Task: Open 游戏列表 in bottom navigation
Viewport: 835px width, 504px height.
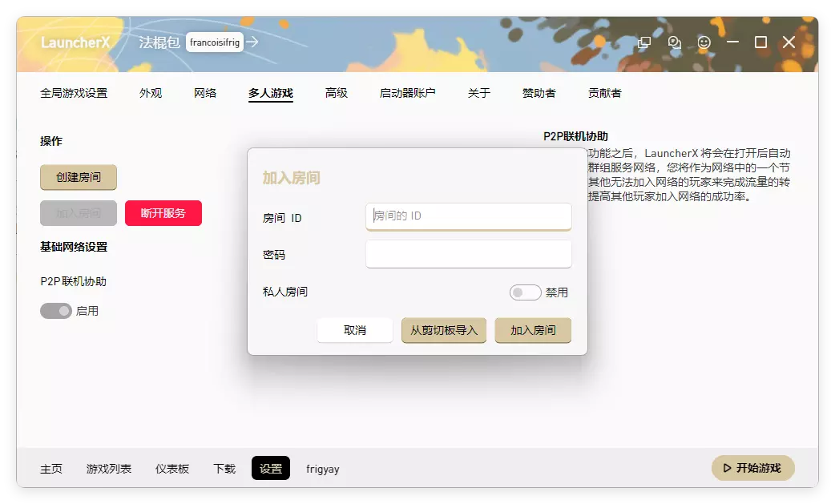Action: click(x=109, y=469)
